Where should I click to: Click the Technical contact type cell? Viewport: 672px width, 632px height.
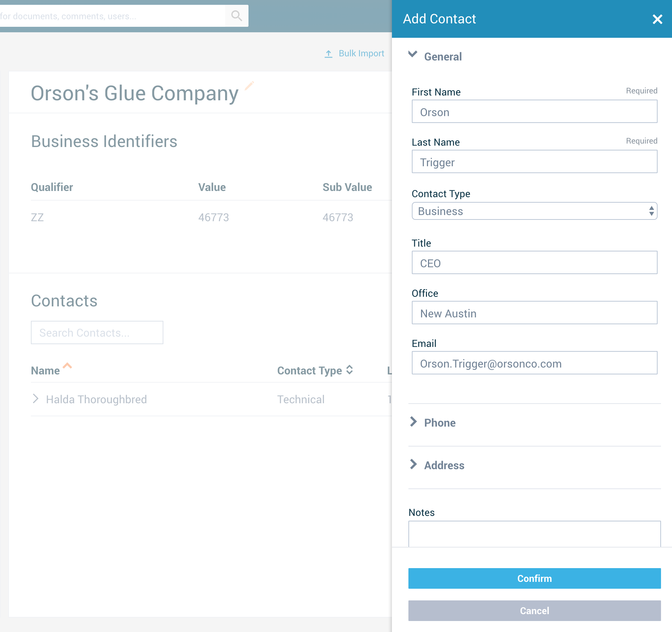[x=301, y=399]
